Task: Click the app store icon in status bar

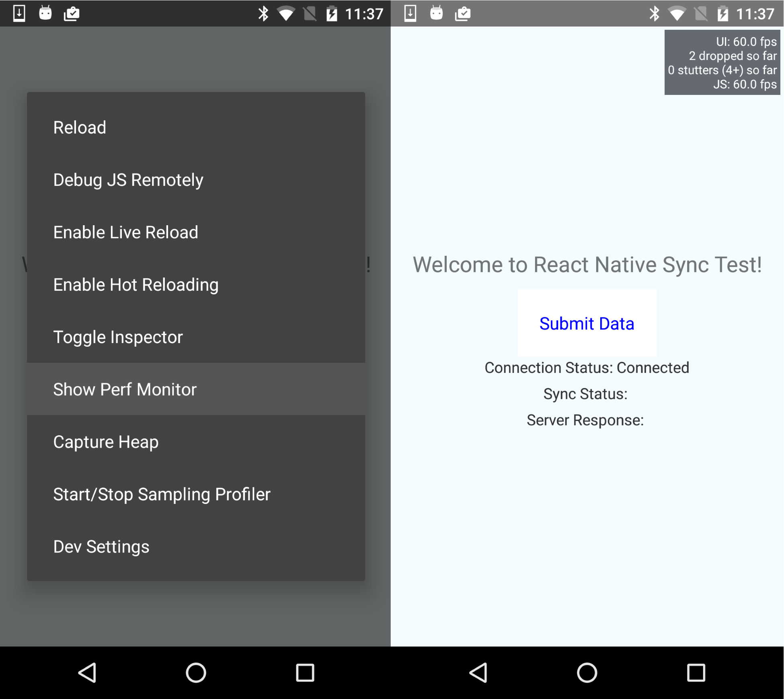Action: [x=73, y=12]
